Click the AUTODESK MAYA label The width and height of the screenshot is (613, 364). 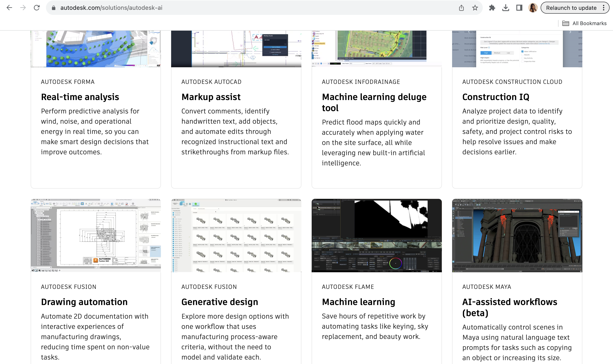coord(487,287)
